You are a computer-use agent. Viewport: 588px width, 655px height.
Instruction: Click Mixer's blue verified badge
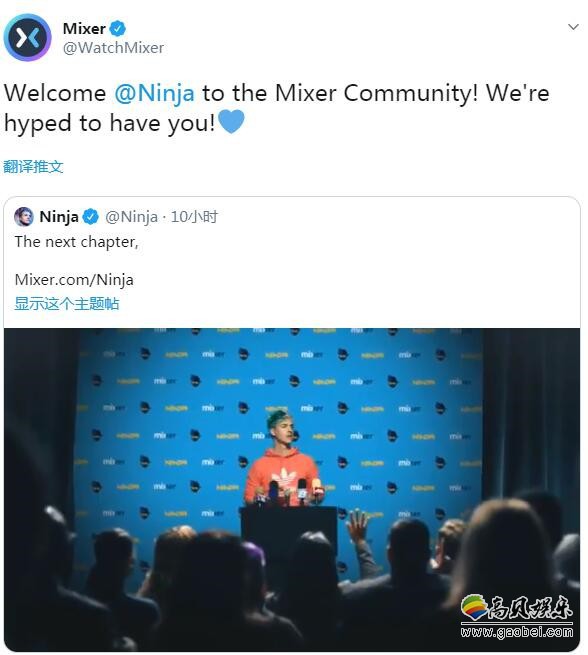point(118,28)
